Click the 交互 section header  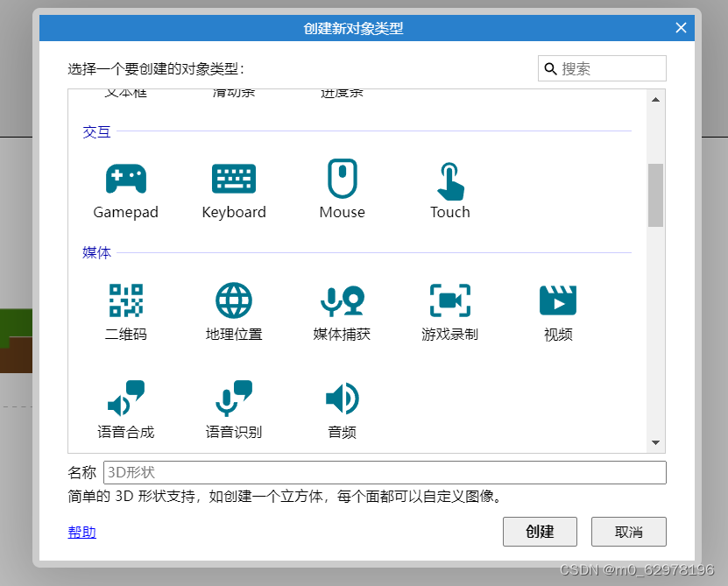(96, 131)
